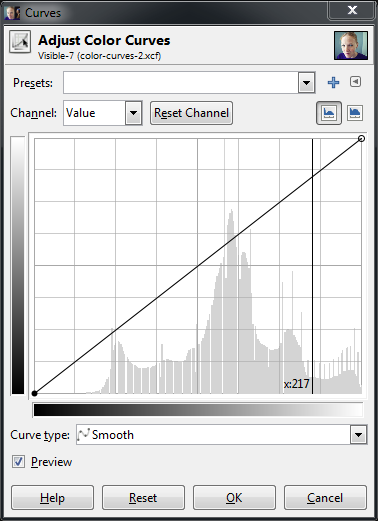Select the curve's bottom-left start point

pyautogui.click(x=34, y=393)
